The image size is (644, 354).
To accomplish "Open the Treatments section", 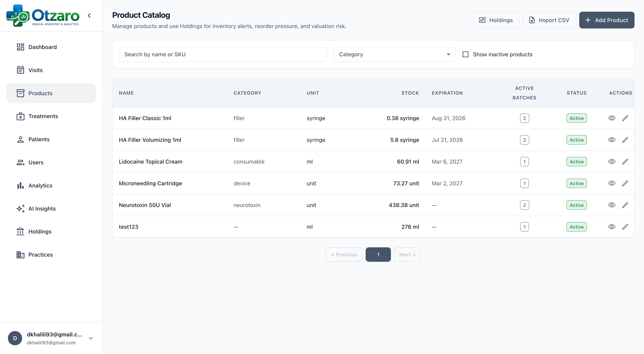I will tap(43, 116).
